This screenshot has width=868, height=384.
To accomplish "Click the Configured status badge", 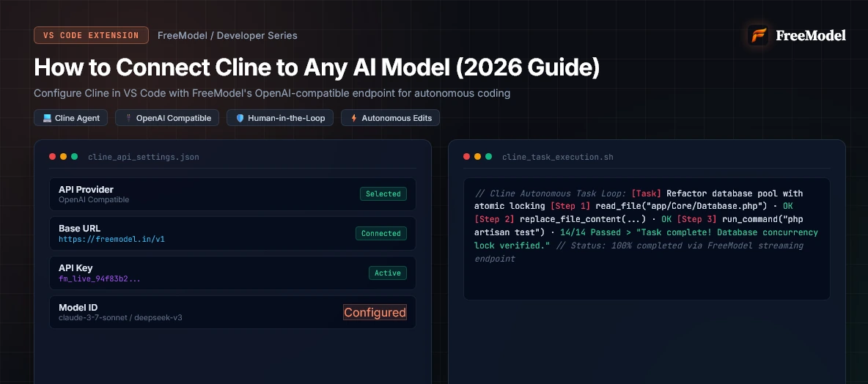I will pyautogui.click(x=375, y=313).
